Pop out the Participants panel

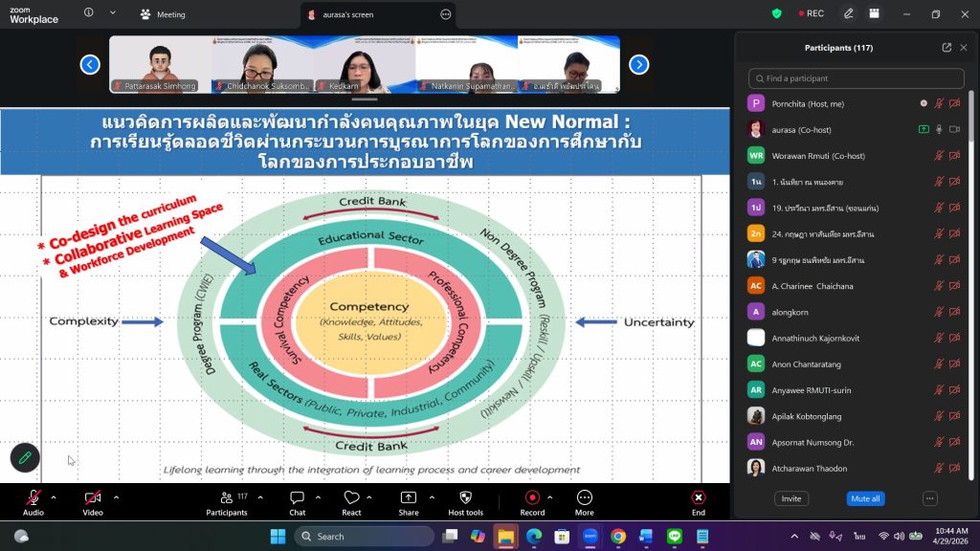[x=947, y=48]
